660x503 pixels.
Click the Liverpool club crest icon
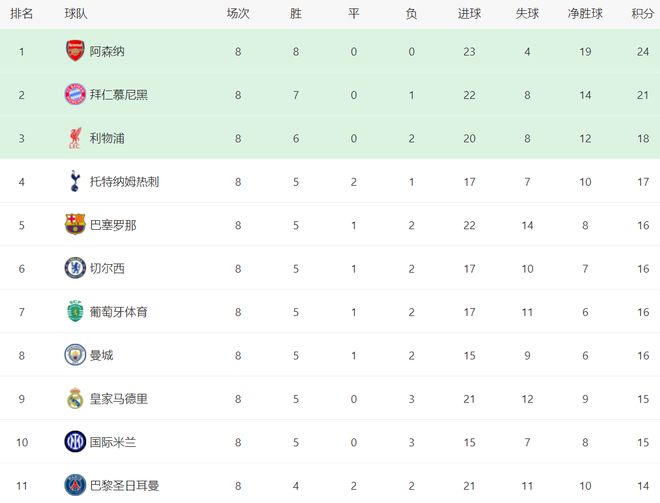tap(75, 138)
